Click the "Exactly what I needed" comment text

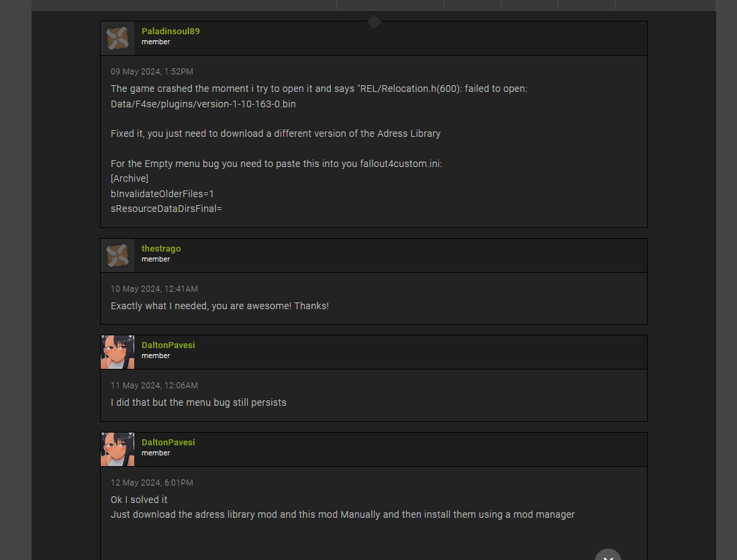tap(219, 306)
